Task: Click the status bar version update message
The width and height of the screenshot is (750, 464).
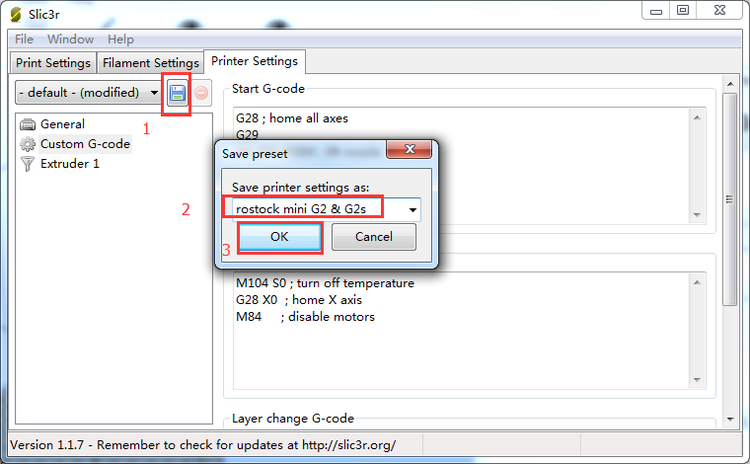Action: (203, 445)
